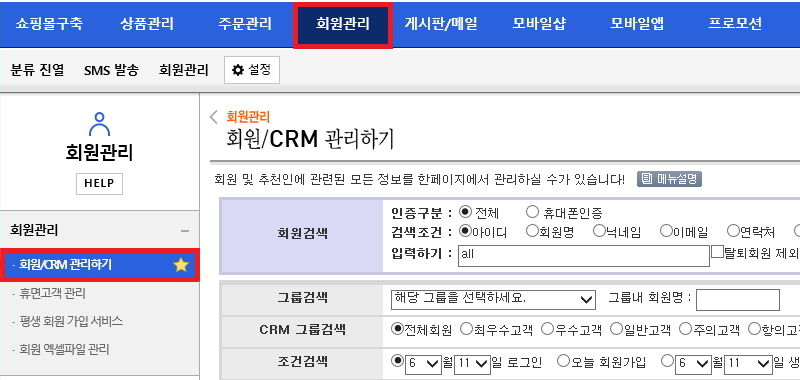Open the 해당 그룹을 선택하세요 dropdown
The width and height of the screenshot is (800, 380).
pos(492,299)
